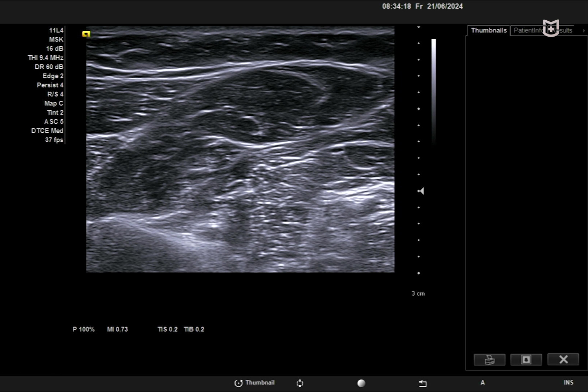Click the trackball sphere icon

coord(361,383)
